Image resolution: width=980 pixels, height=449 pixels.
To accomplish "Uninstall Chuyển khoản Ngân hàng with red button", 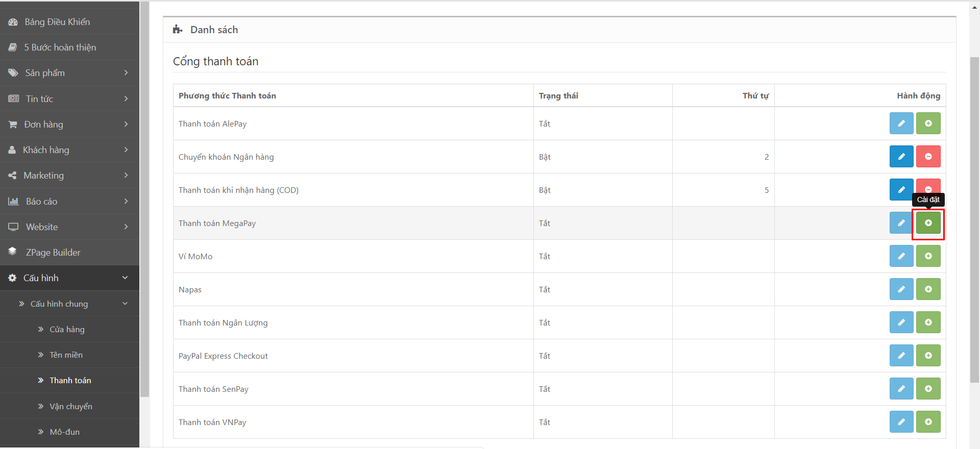I will [928, 157].
